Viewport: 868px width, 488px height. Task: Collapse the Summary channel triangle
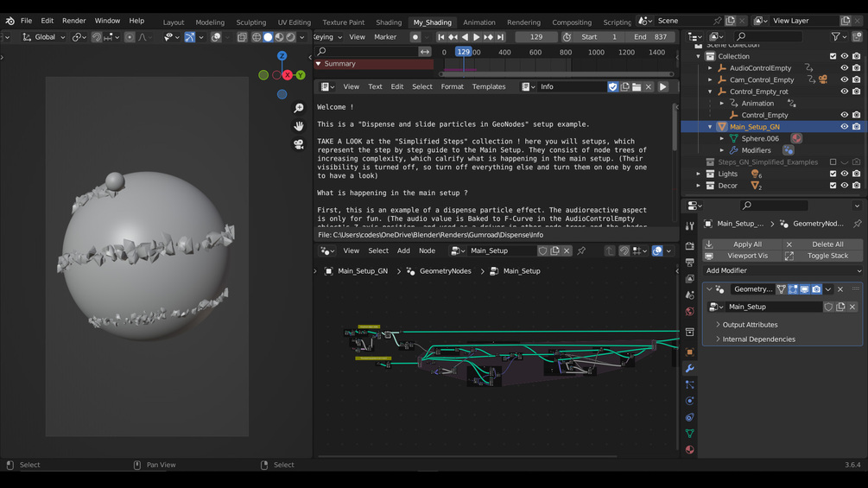[x=319, y=64]
